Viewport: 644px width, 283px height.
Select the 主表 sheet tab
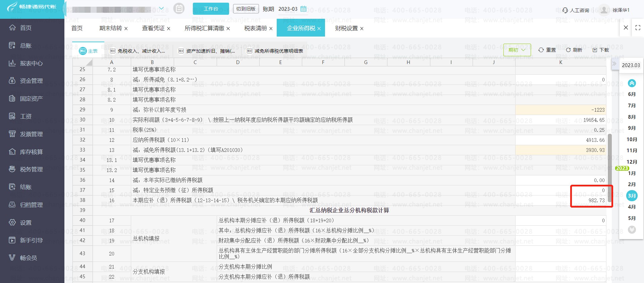tap(88, 51)
